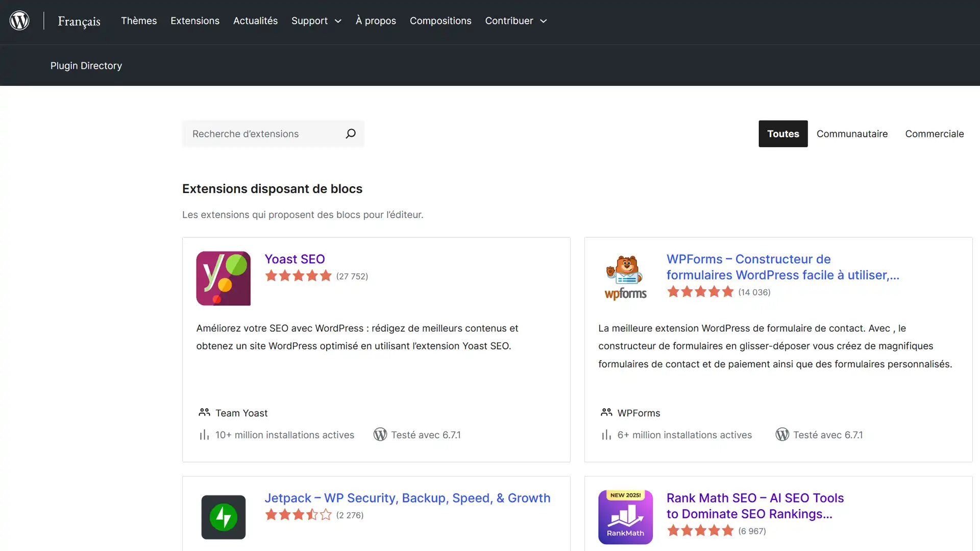Screen dimensions: 980x551
Task: Switch to the Communautaire filter
Action: 852,134
